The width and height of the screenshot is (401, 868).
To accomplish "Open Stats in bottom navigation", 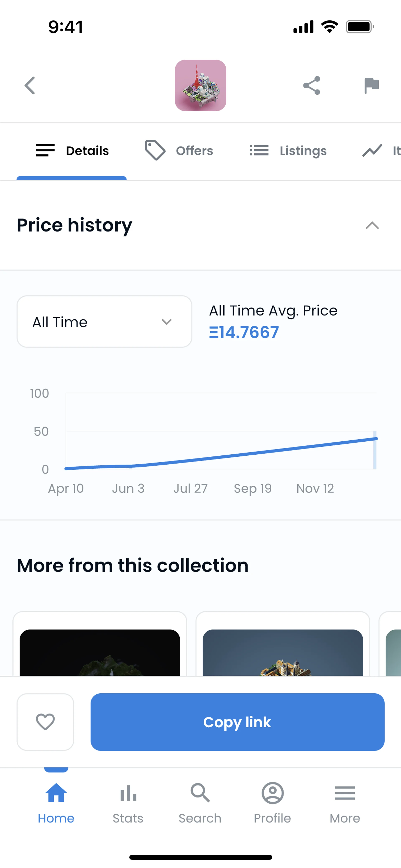I will 128,803.
